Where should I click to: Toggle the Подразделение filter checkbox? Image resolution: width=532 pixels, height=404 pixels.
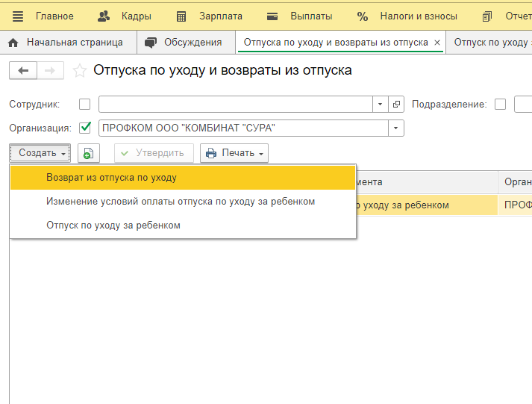[x=500, y=105]
